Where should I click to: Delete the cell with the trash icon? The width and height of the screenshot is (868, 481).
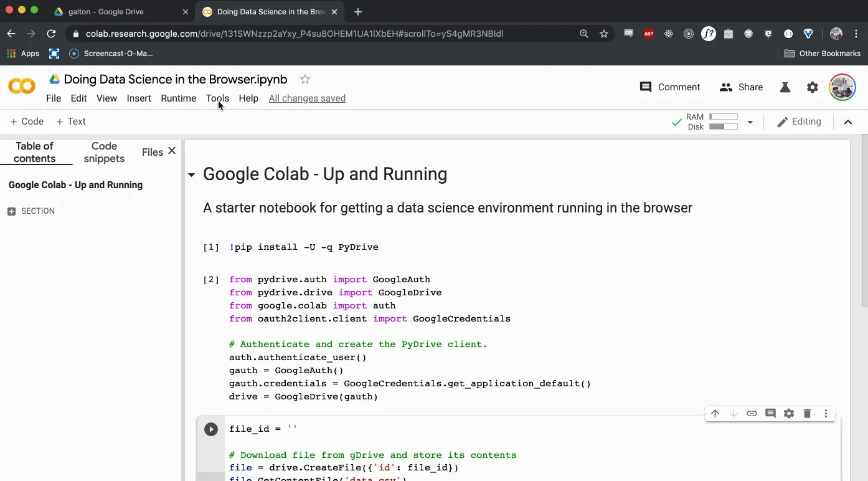tap(807, 414)
